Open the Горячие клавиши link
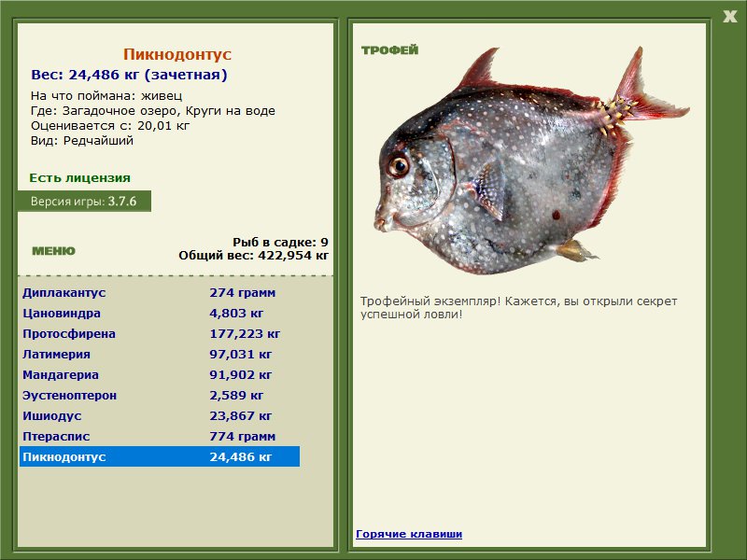The height and width of the screenshot is (560, 747). click(x=409, y=534)
